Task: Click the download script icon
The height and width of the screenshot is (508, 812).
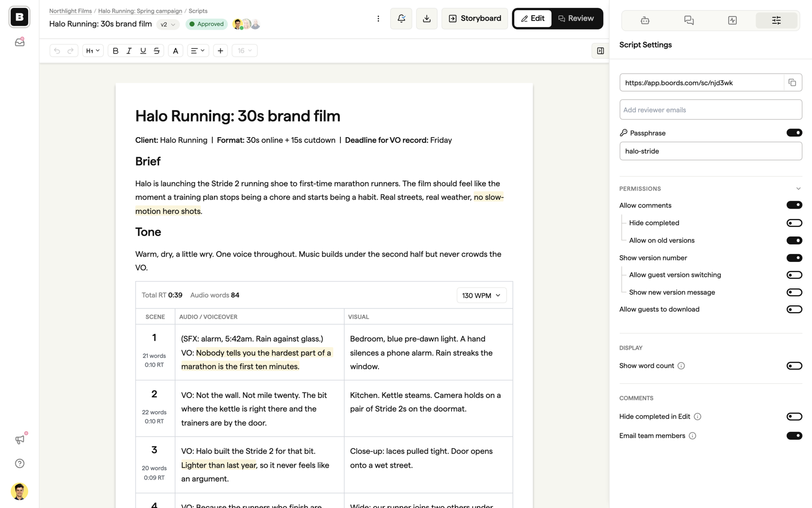Action: tap(427, 19)
